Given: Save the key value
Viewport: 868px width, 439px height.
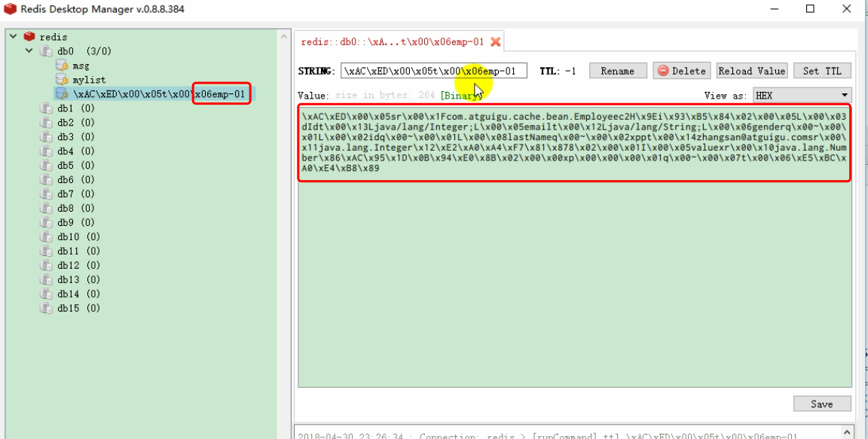Looking at the screenshot, I should 822,404.
